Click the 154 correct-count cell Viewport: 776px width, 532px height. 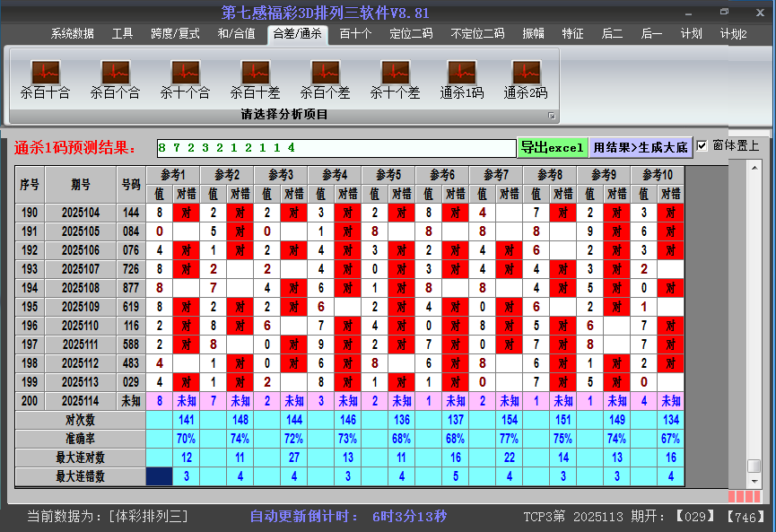pos(510,420)
